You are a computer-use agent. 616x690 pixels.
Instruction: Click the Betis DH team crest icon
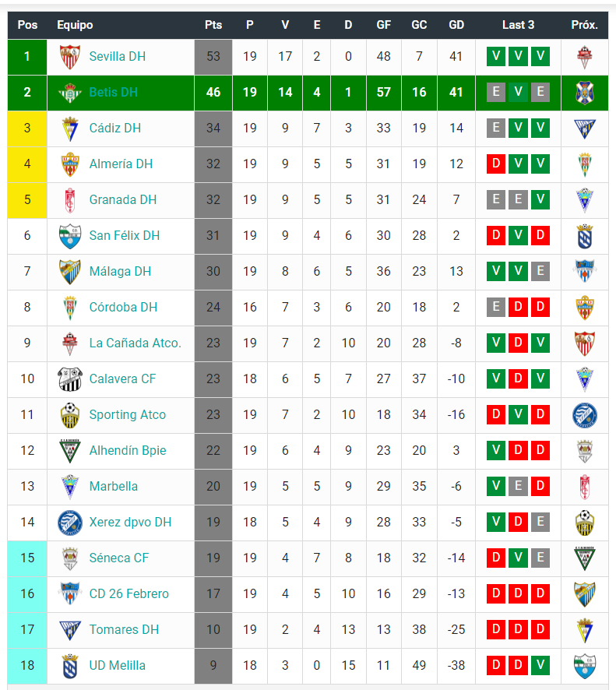pyautogui.click(x=70, y=93)
